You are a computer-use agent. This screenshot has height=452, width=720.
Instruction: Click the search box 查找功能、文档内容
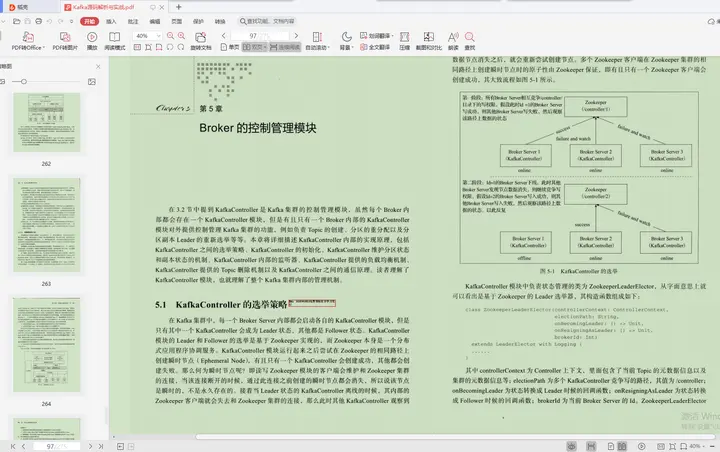point(267,21)
